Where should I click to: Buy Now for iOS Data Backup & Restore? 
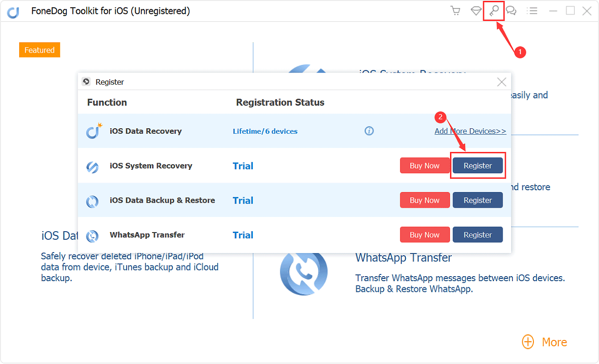(x=425, y=200)
